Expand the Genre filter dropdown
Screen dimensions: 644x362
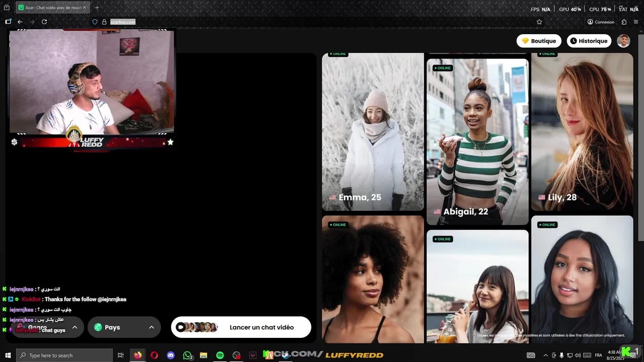[x=47, y=327]
